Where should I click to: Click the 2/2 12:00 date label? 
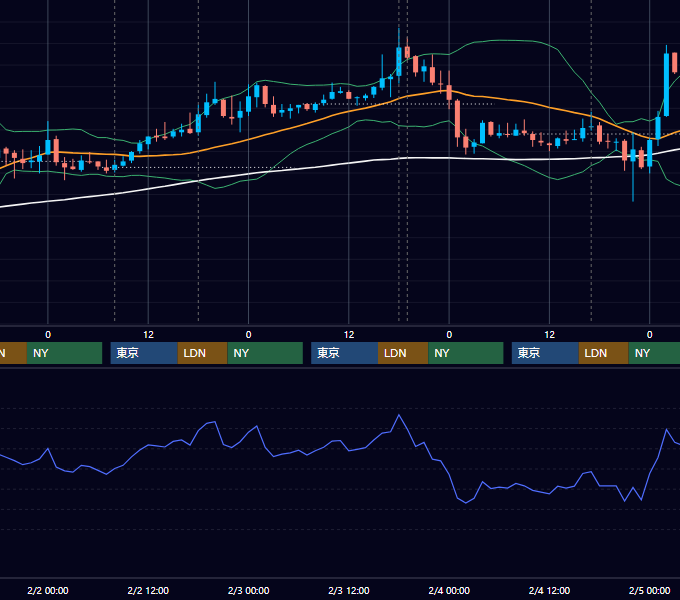coord(148,590)
